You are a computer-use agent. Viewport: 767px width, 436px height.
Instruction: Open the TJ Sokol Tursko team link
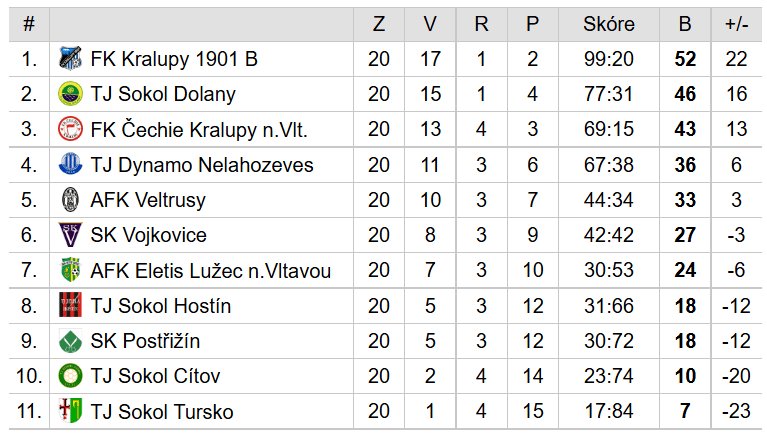point(162,412)
